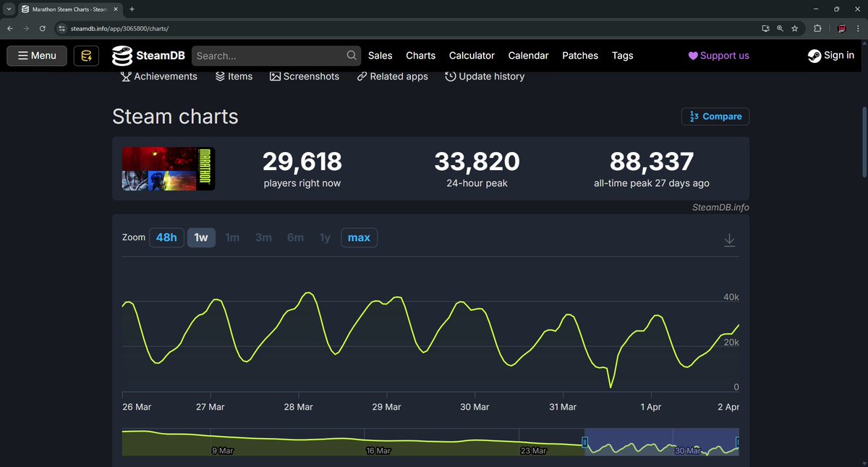
Task: Click the Support us heart link
Action: point(718,56)
